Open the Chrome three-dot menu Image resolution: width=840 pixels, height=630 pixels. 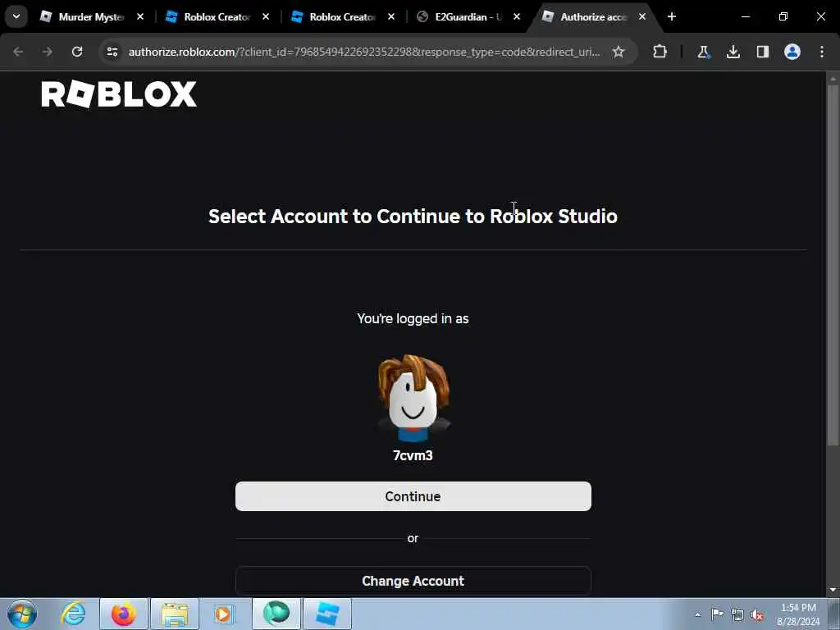(x=822, y=52)
